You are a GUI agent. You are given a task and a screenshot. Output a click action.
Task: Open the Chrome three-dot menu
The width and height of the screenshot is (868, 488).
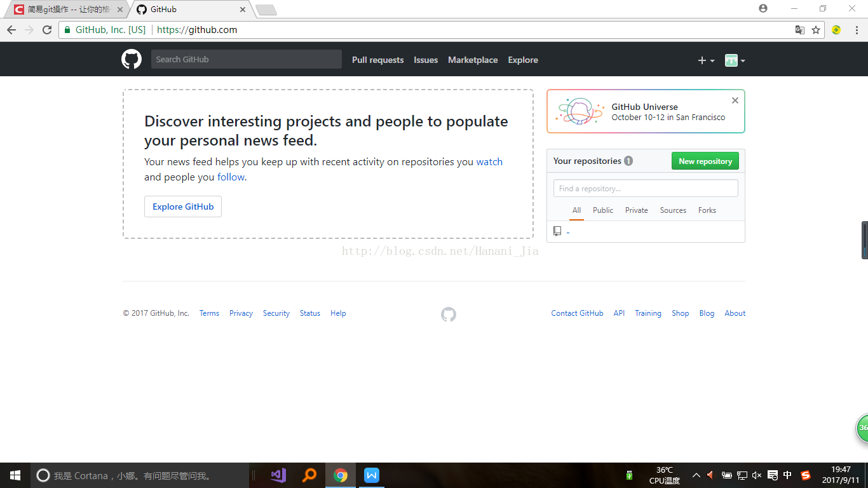click(856, 30)
